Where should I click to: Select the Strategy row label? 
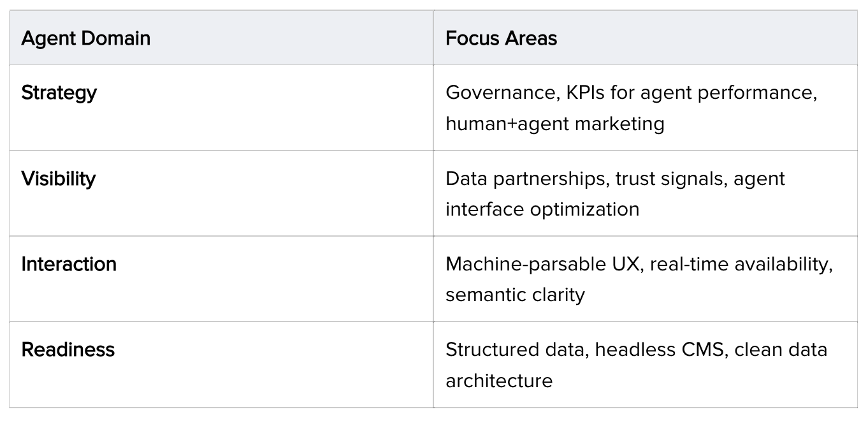(59, 92)
